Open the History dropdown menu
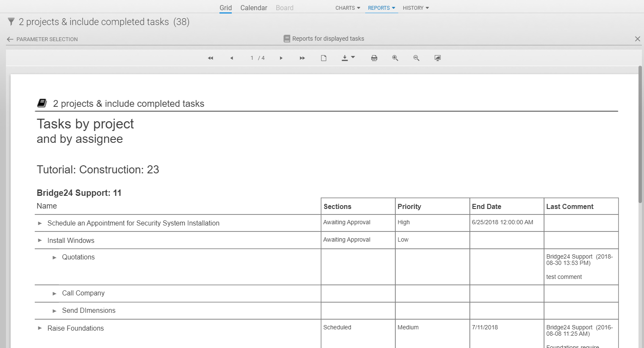 (x=416, y=8)
